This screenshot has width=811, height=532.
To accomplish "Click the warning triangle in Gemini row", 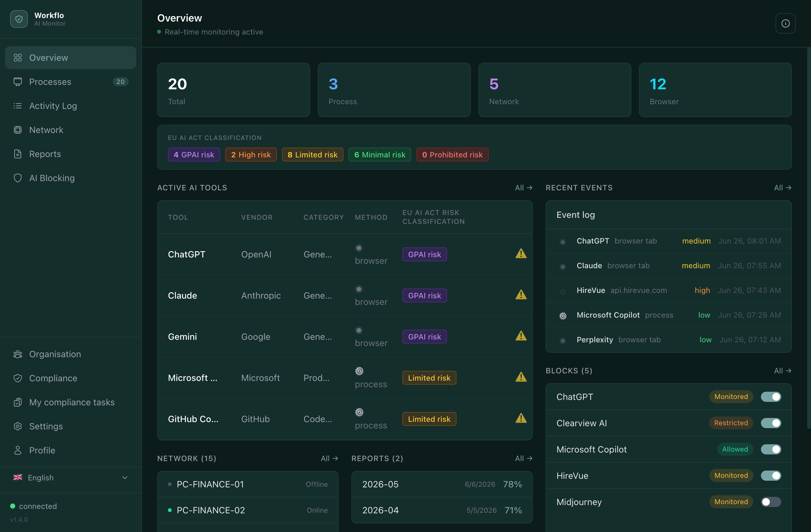I will pos(521,336).
